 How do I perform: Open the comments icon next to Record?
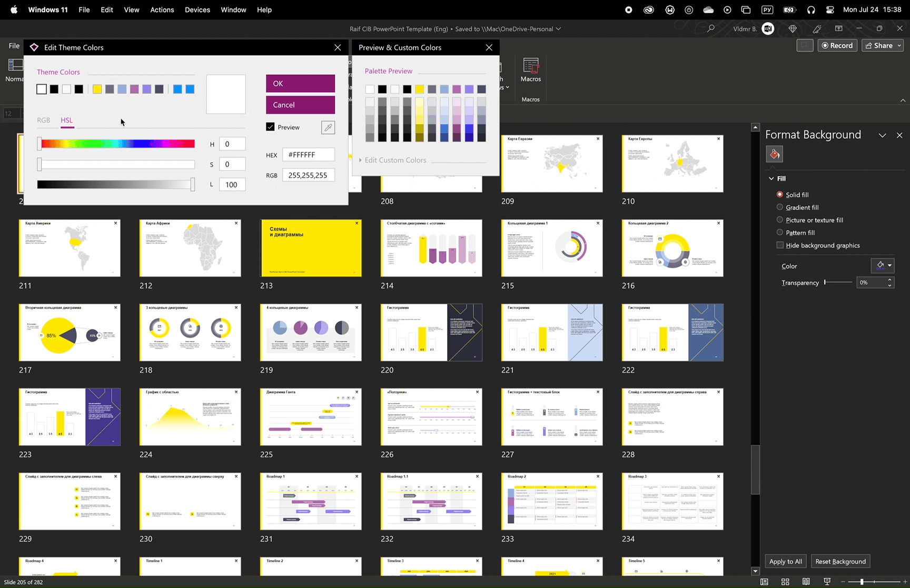[x=804, y=45]
